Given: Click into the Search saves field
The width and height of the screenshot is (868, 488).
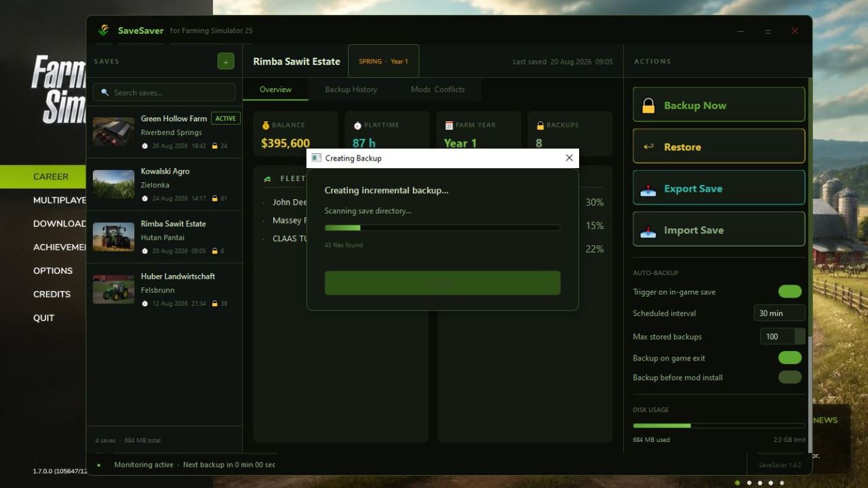Looking at the screenshot, I should tap(164, 92).
